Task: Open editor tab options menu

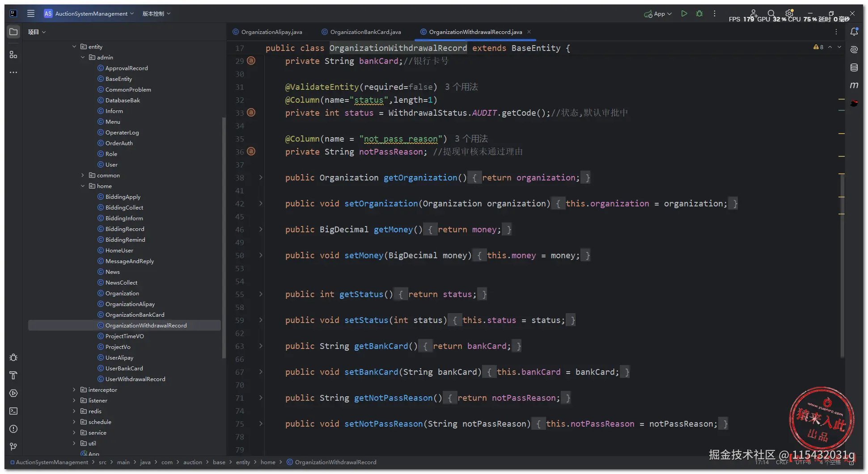Action: 836,32
